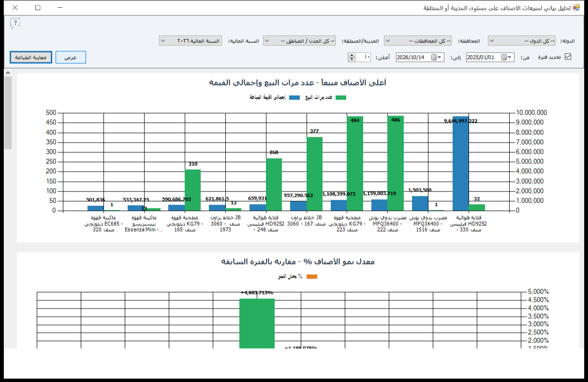Screen dimensions: 588x382
Task: Click the scroll up arrow of the report scrollbar
Action: tap(8, 73)
